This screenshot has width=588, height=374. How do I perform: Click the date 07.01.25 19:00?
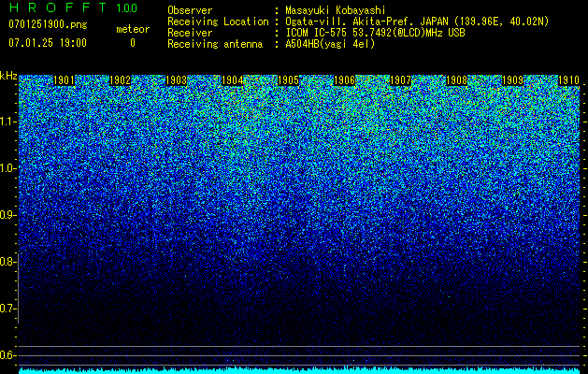click(x=48, y=43)
